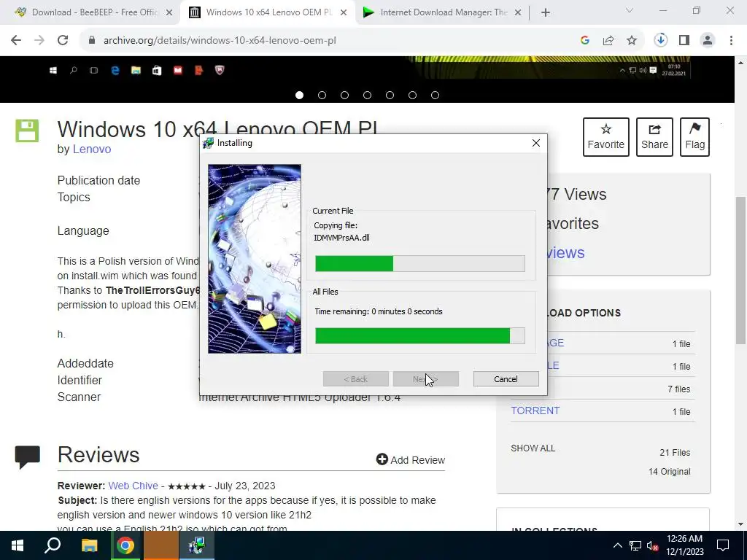747x560 pixels.
Task: Open tab search chevron
Action: pyautogui.click(x=630, y=10)
